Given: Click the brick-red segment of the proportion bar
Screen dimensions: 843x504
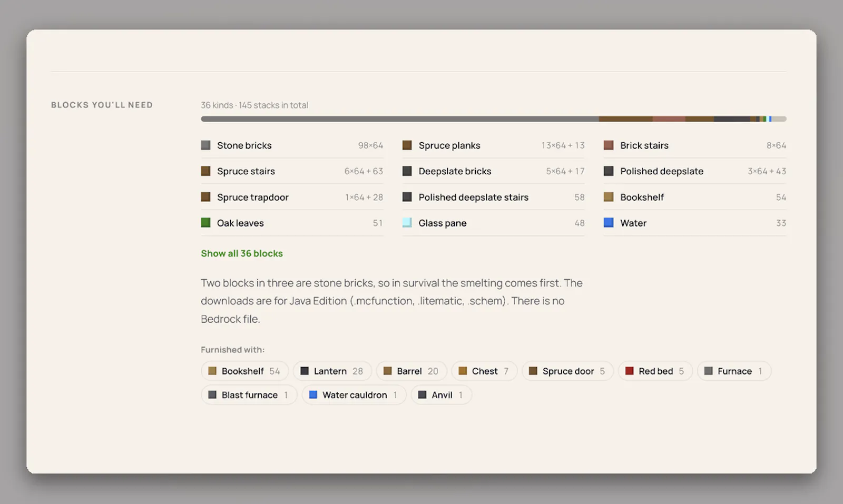Looking at the screenshot, I should (669, 119).
